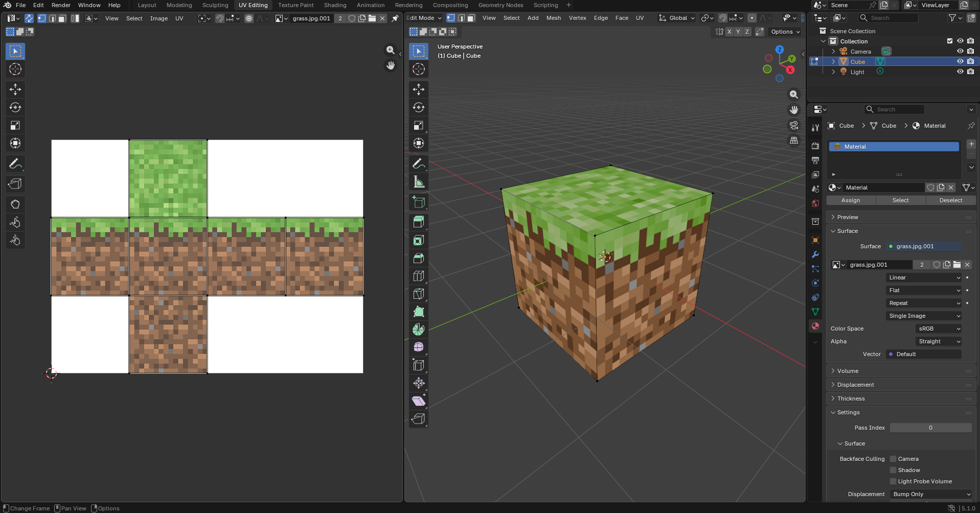980x513 pixels.
Task: Disable Camera rendering via its camera icon
Action: pos(970,51)
